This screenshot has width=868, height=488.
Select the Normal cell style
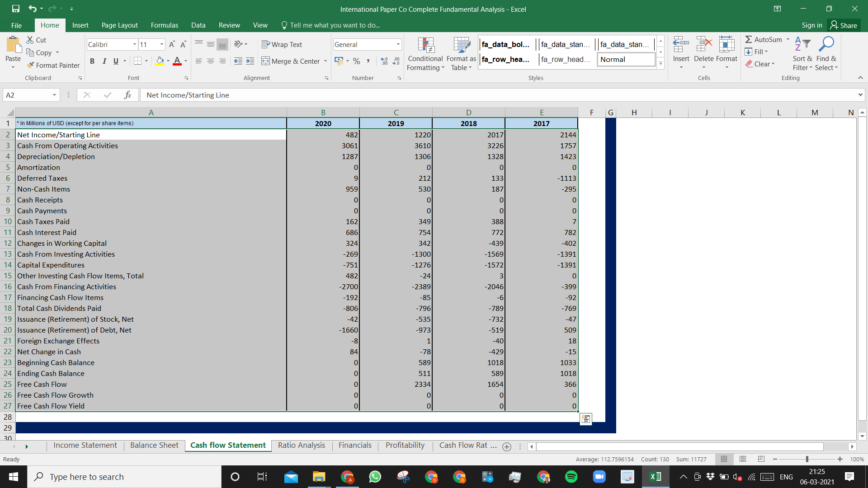pos(626,59)
